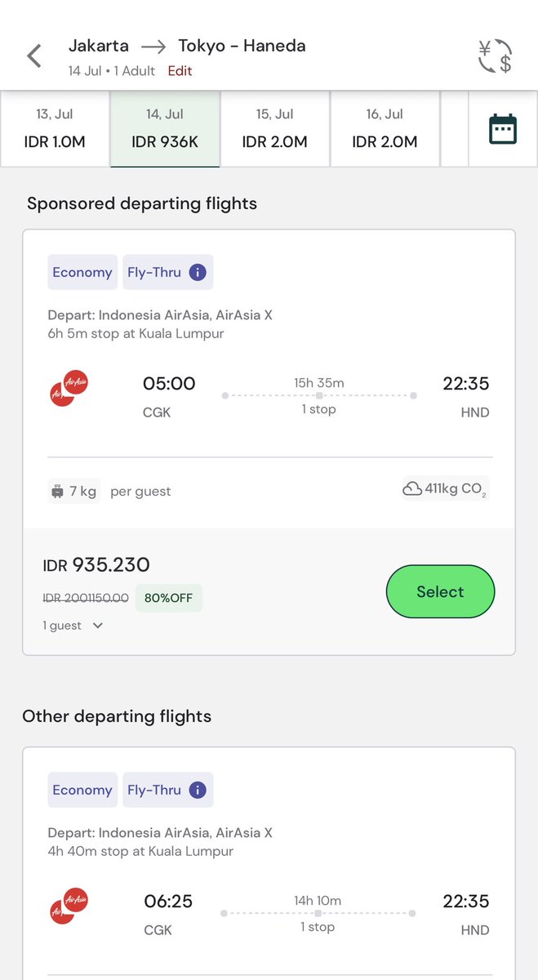This screenshot has width=538, height=980.
Task: Tap Fly-Thru info icon in other flights
Action: (x=198, y=790)
